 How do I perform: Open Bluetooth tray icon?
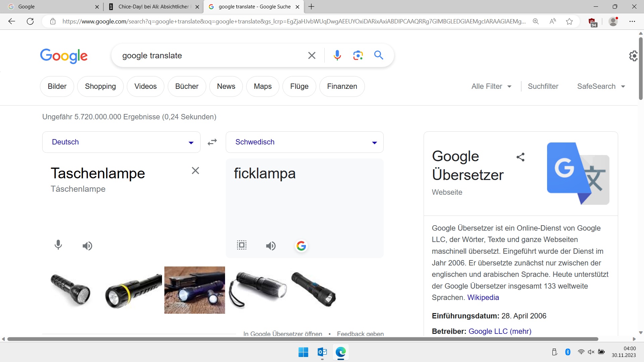pos(568,352)
